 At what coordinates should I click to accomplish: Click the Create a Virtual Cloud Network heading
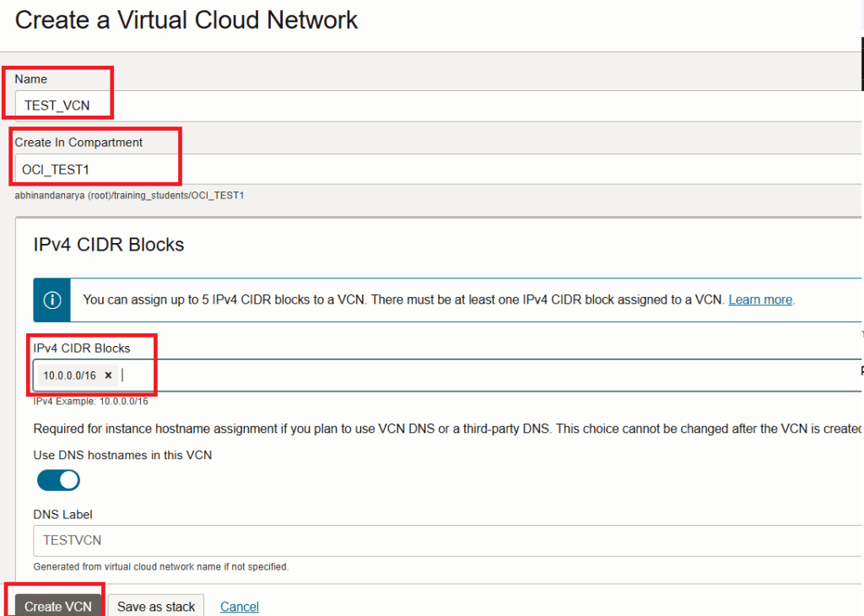(186, 20)
